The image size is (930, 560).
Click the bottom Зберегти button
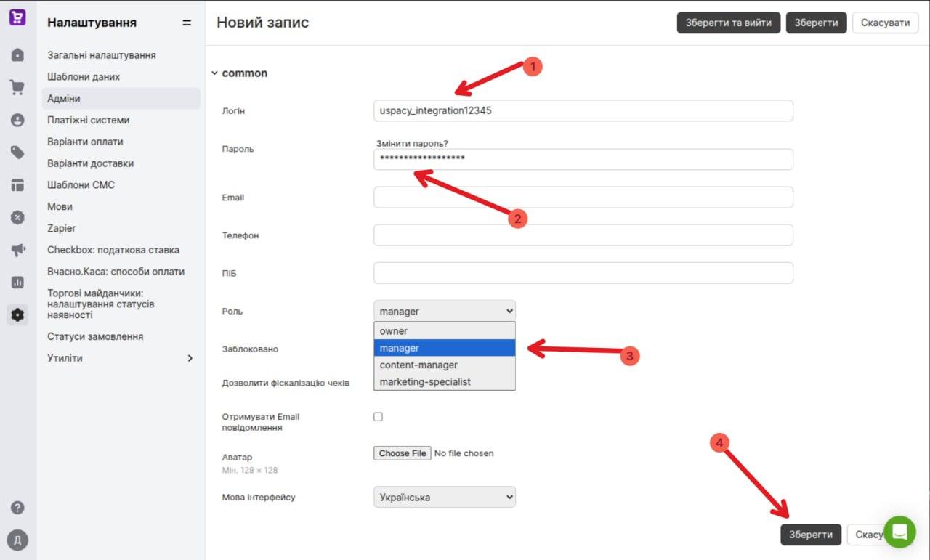(811, 535)
